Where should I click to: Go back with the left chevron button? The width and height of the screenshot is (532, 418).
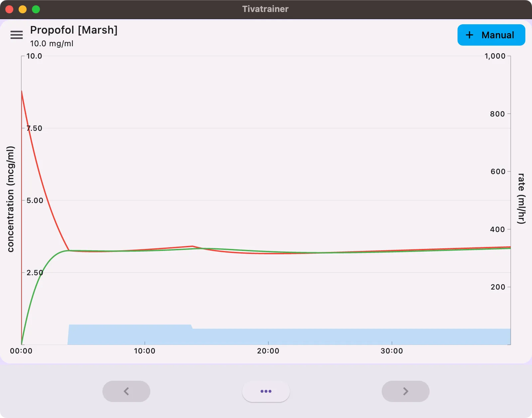(126, 391)
